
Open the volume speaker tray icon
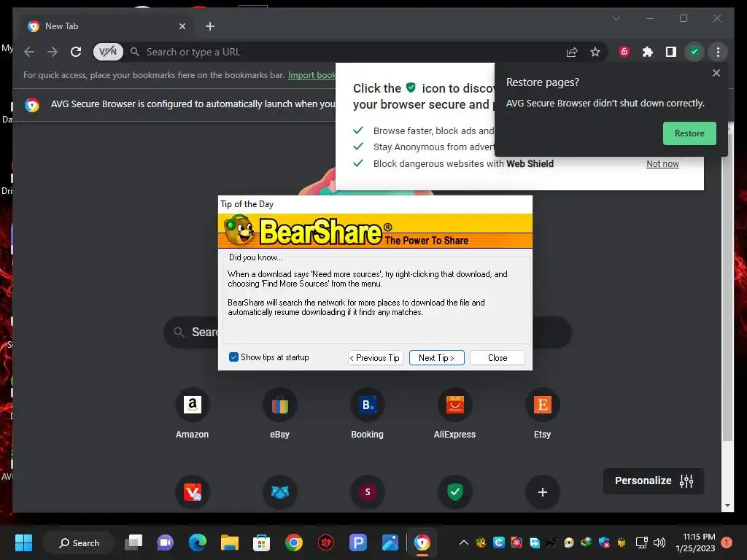point(659,542)
